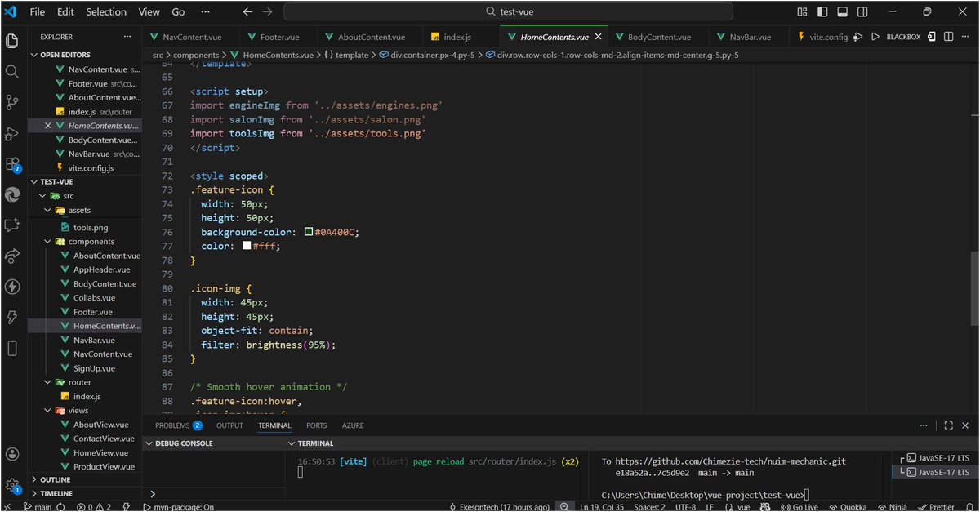This screenshot has width=980, height=512.
Task: Toggle Quokka in the status bar
Action: click(848, 506)
